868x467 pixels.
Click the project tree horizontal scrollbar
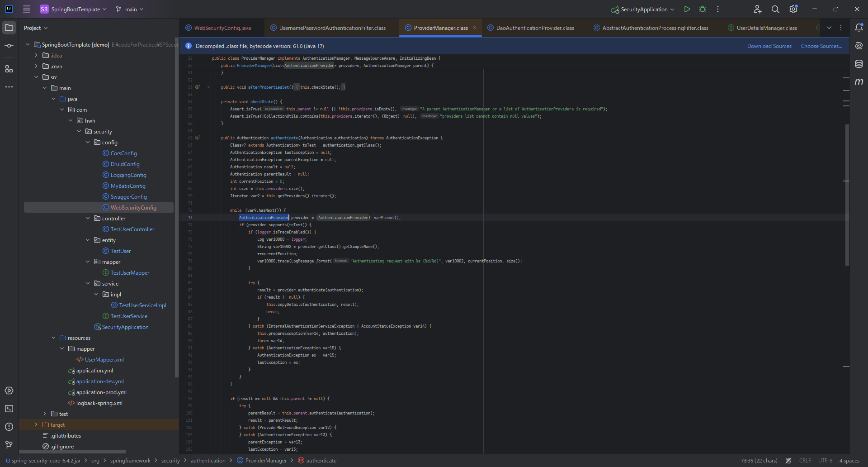(x=72, y=452)
